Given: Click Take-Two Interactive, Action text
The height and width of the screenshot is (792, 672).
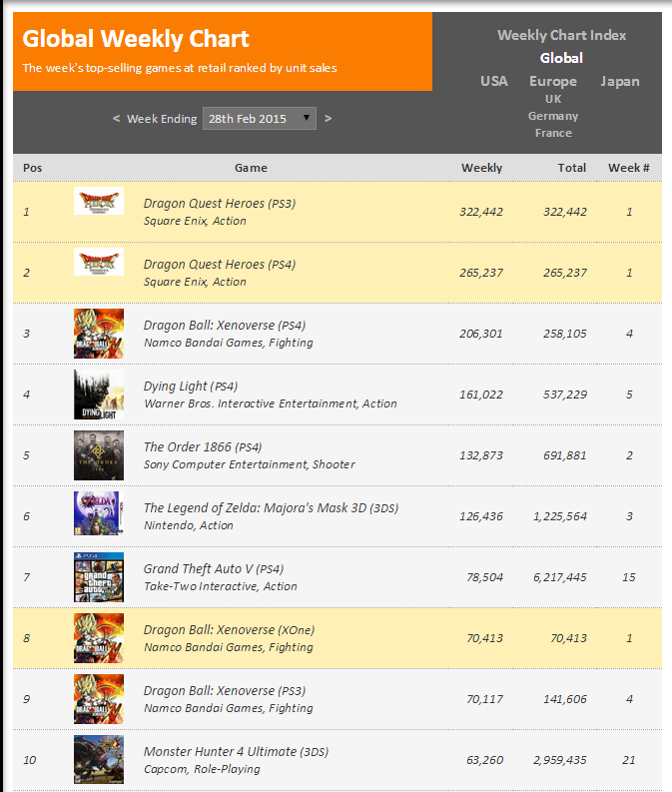Looking at the screenshot, I should pos(220,586).
